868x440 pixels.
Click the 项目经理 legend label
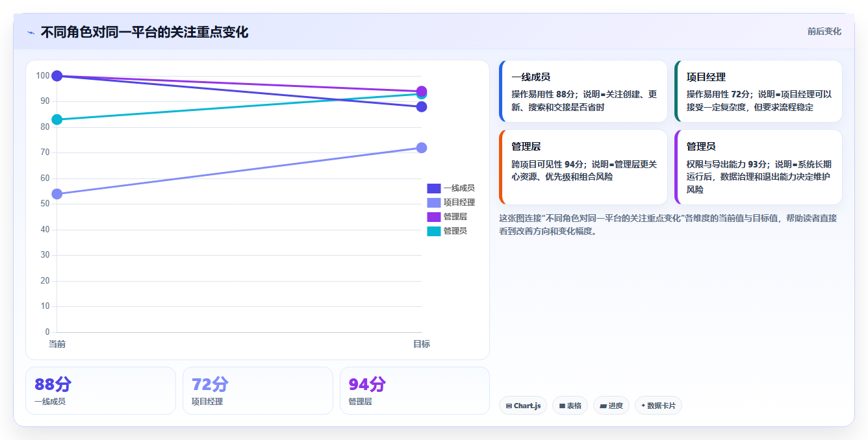(459, 202)
